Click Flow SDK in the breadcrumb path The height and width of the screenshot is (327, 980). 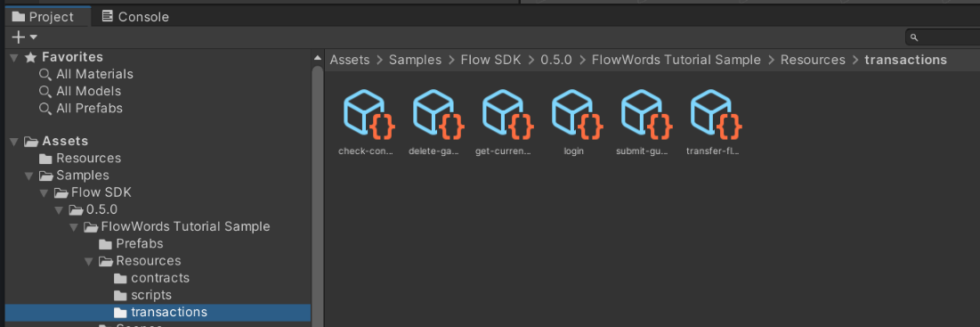coord(491,60)
